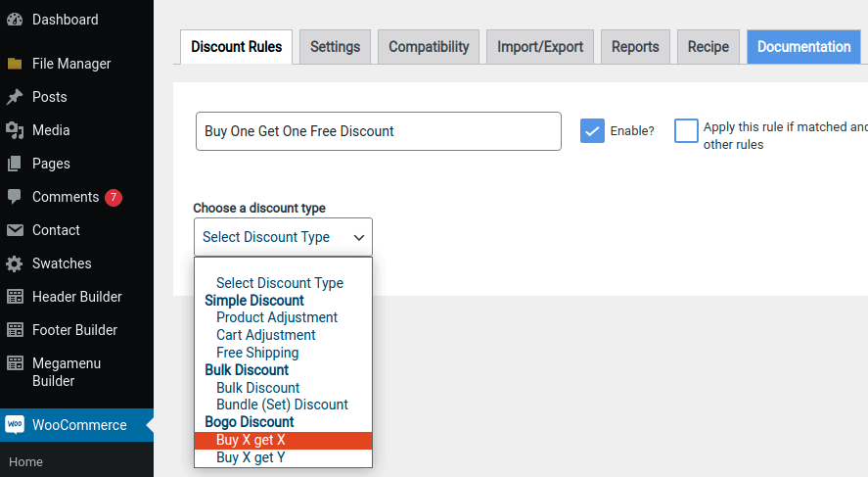
Task: Uncheck the Enable rule checkbox
Action: point(592,131)
